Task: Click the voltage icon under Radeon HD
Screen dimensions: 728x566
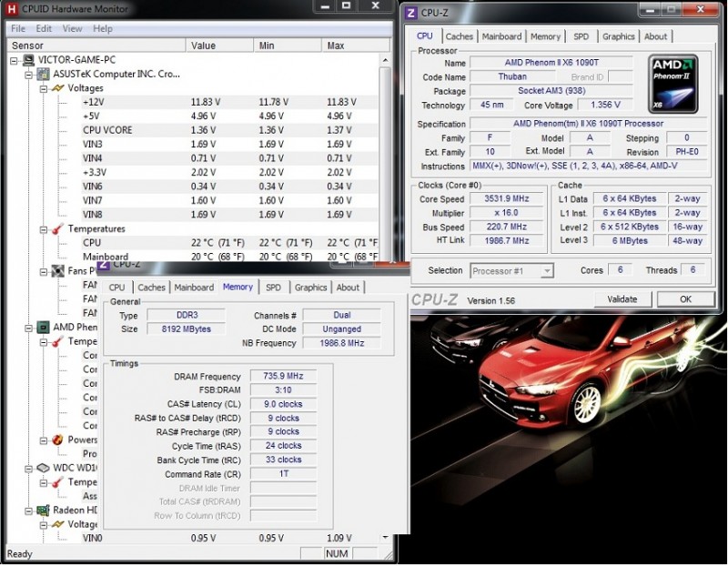Action: tap(57, 524)
